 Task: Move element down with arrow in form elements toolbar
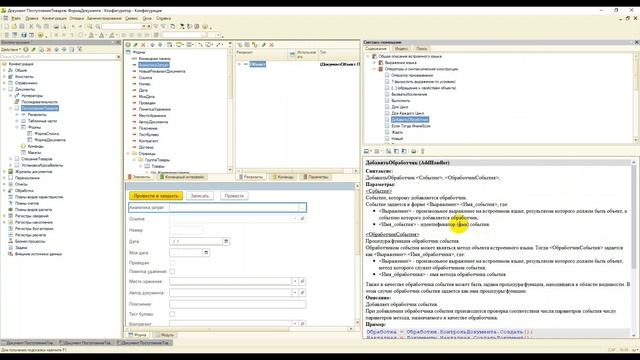point(160,44)
